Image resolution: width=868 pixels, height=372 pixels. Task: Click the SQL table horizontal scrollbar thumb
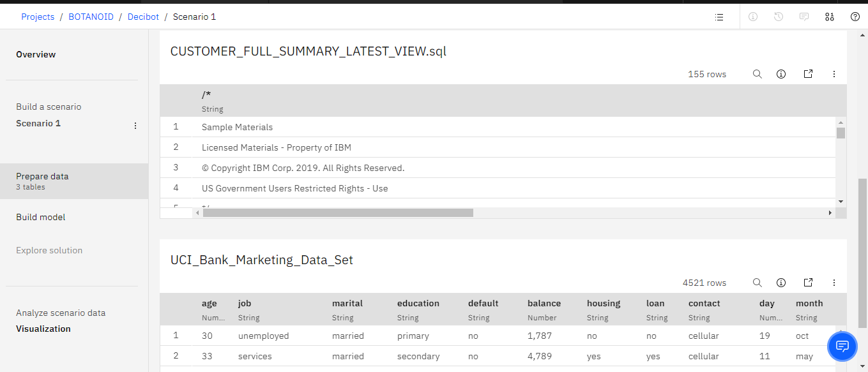tap(338, 212)
